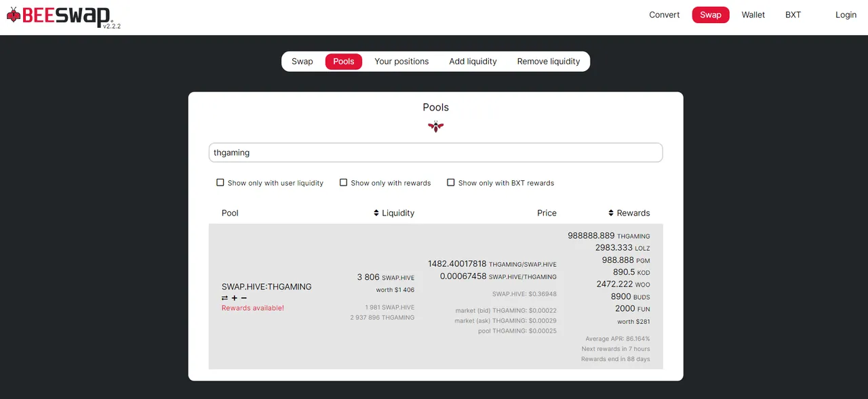Click the Pools card heading

(435, 107)
